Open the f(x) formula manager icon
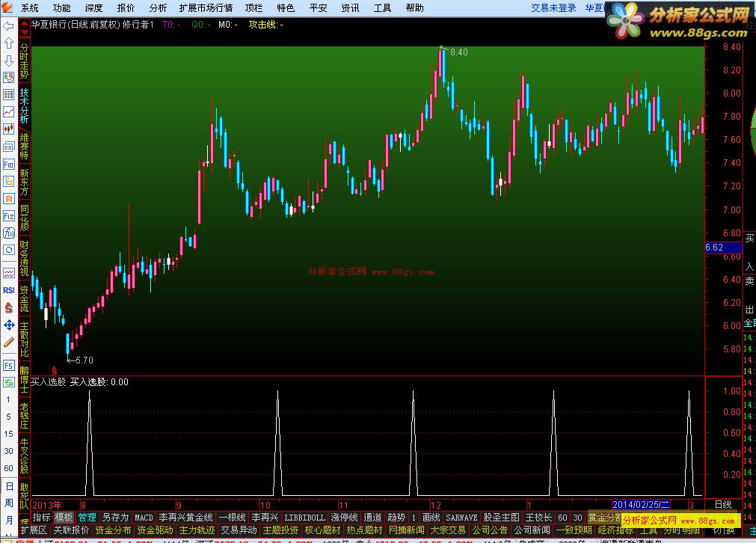 [x=8, y=233]
